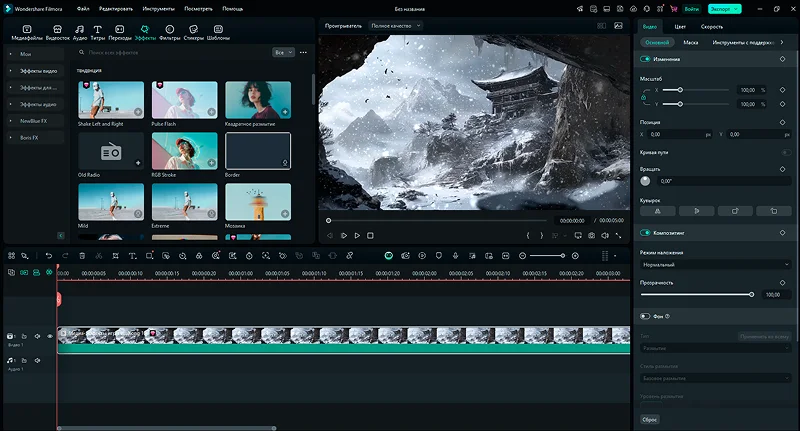Open the Титры titles panel
Image resolution: width=800 pixels, height=431 pixels.
coord(97,33)
